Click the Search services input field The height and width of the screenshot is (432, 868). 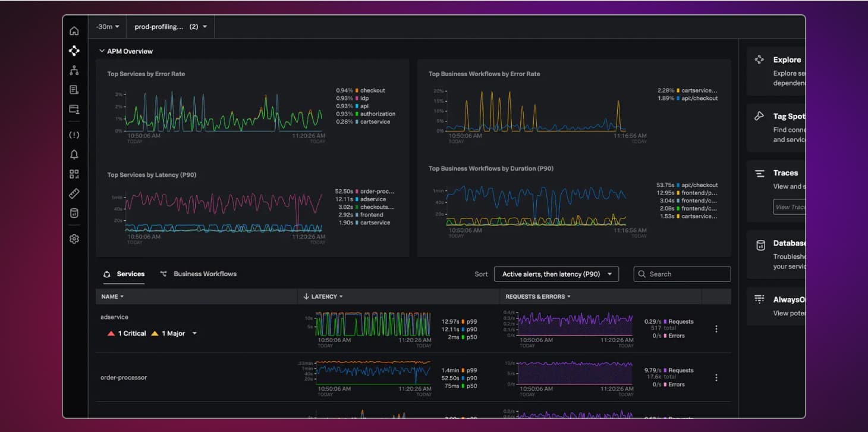[x=682, y=274]
